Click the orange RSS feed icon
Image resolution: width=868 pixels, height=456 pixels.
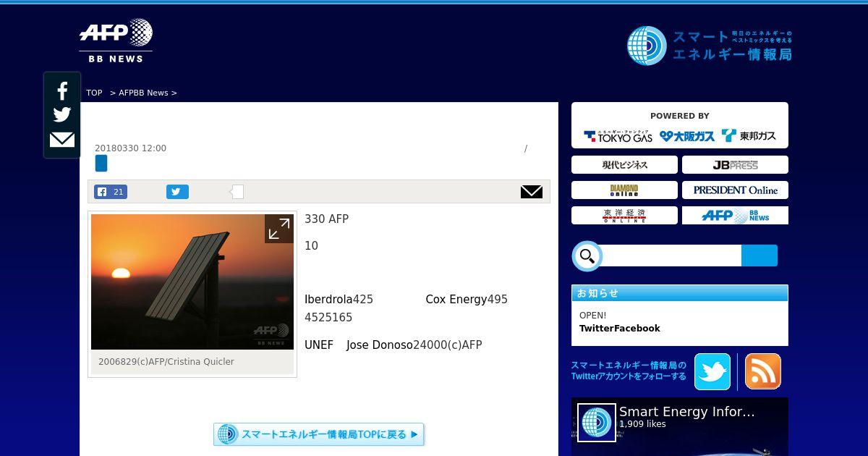(763, 371)
